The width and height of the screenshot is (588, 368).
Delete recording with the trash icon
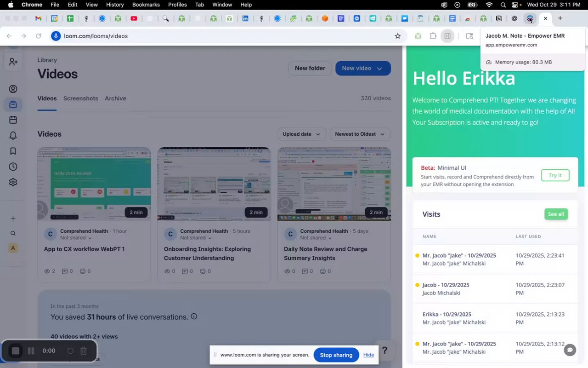coord(84,351)
